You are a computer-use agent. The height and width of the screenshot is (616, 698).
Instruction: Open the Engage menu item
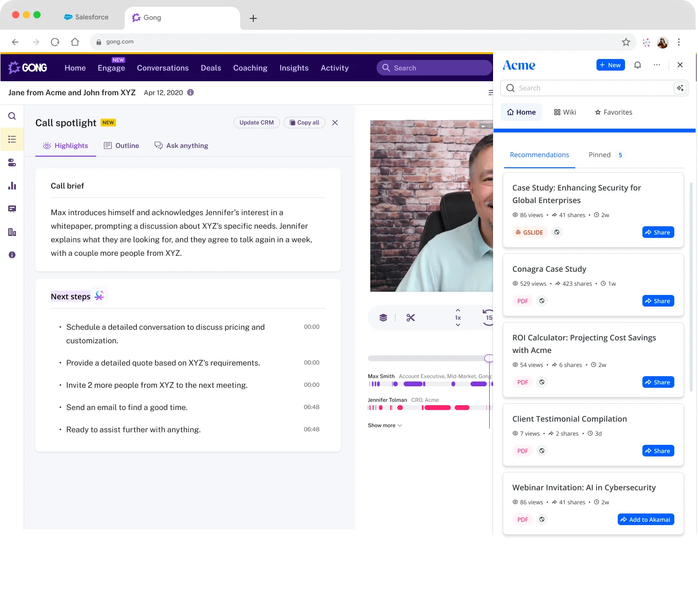(x=111, y=68)
